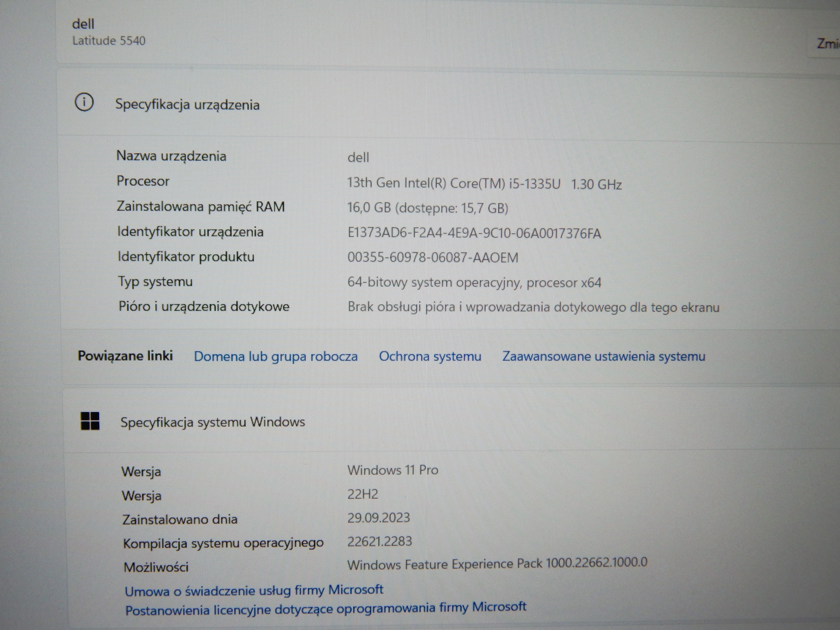Image resolution: width=840 pixels, height=630 pixels.
Task: Open Zaawansowane ustawienia systemu link
Action: pos(604,356)
